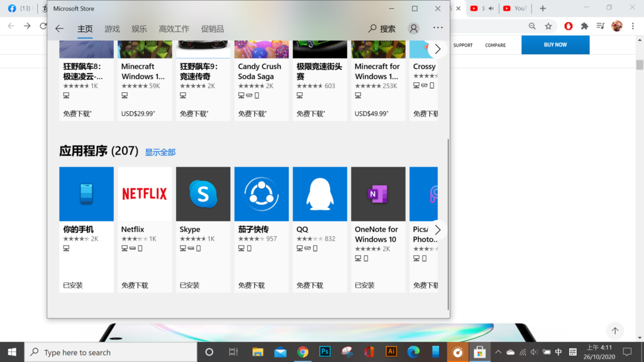Open the Chrome profile avatar
The width and height of the screenshot is (644, 362).
[616, 26]
